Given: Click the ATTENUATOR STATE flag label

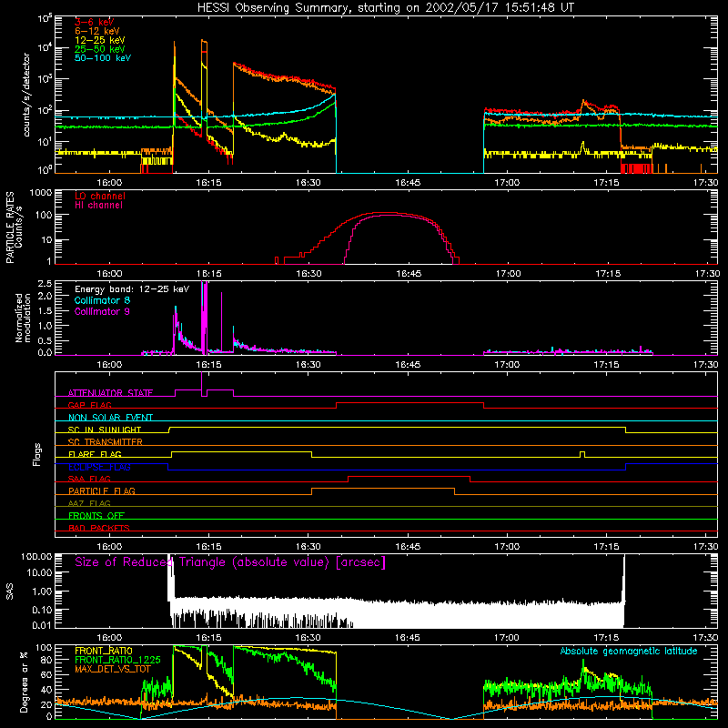Looking at the screenshot, I should point(110,393).
